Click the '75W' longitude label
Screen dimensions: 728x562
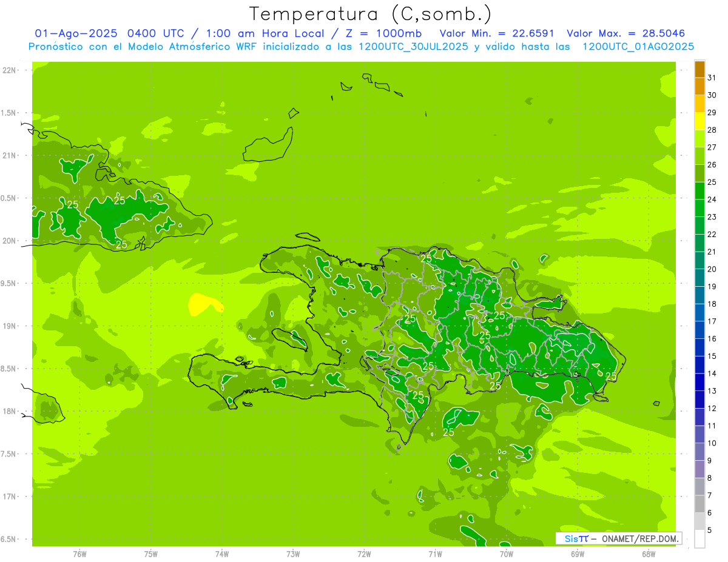point(151,554)
